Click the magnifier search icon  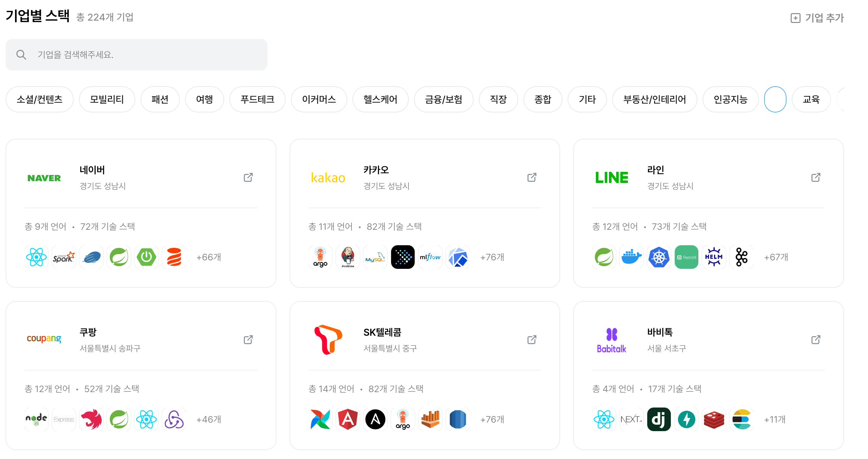click(x=21, y=55)
